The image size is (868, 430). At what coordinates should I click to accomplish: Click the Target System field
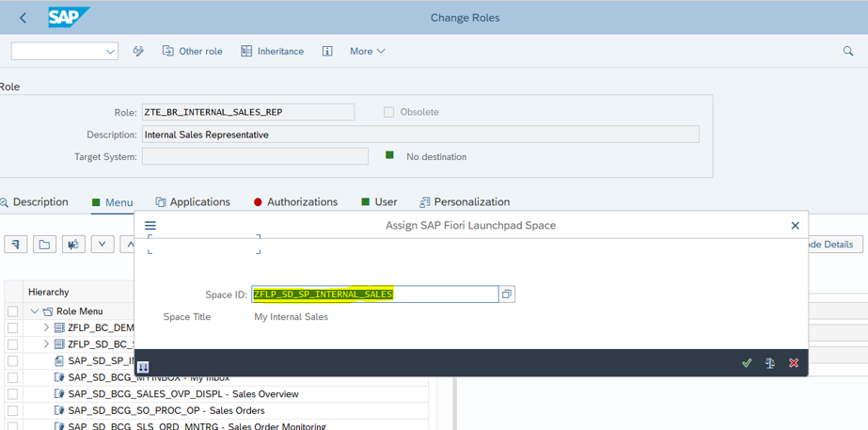tap(255, 156)
